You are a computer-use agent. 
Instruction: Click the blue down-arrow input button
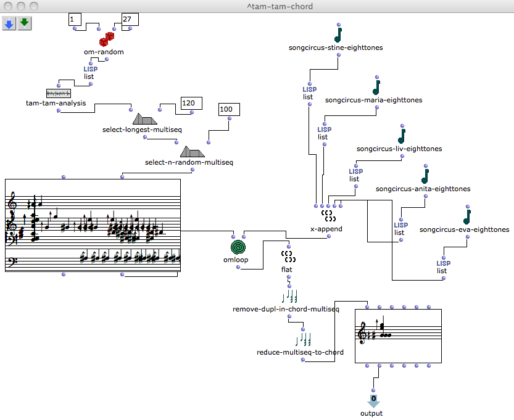(x=9, y=23)
